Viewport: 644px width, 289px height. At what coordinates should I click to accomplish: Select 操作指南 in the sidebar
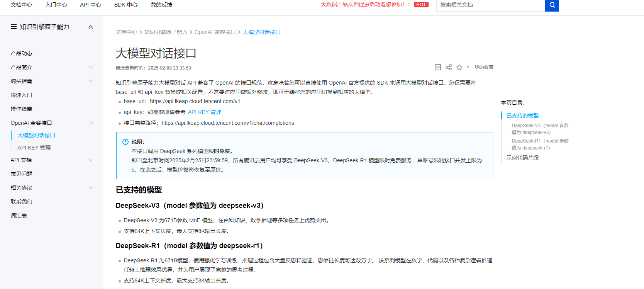[x=21, y=109]
